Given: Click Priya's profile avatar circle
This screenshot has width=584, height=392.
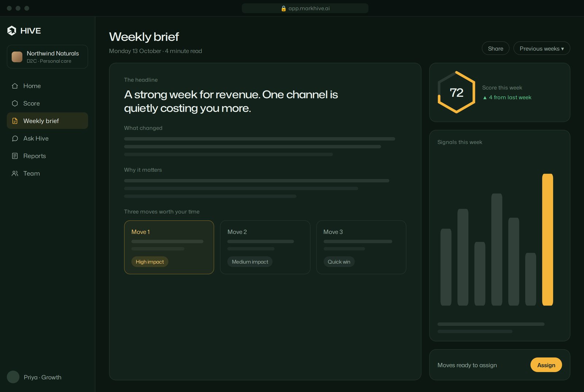Looking at the screenshot, I should pos(13,377).
